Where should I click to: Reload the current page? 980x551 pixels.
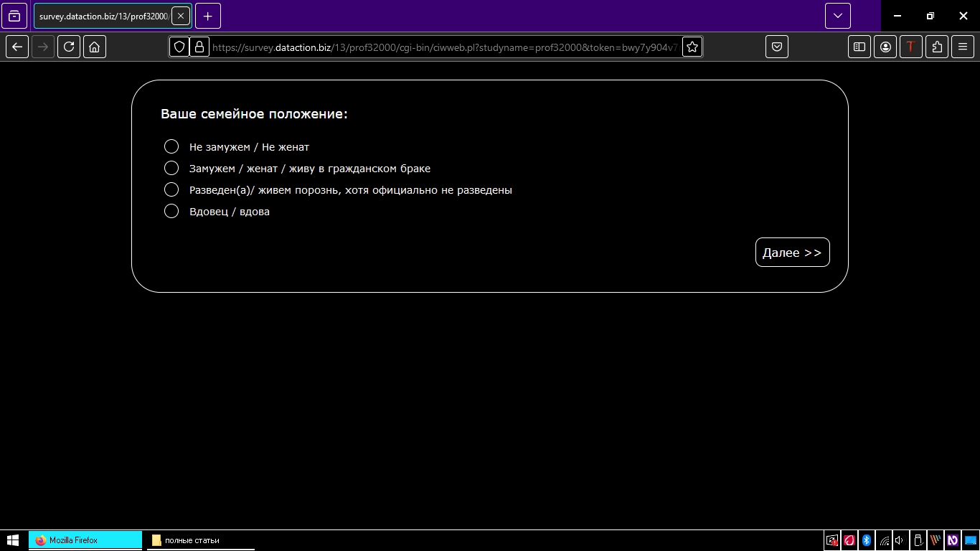(69, 47)
